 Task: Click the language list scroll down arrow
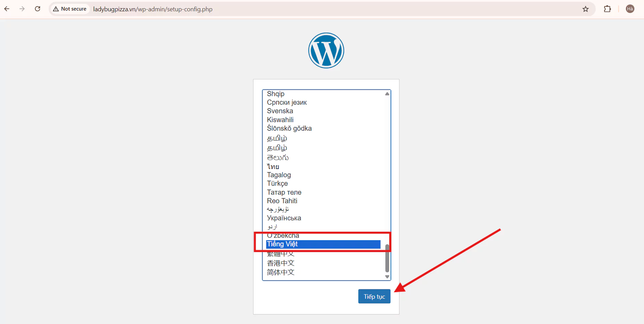coord(387,277)
